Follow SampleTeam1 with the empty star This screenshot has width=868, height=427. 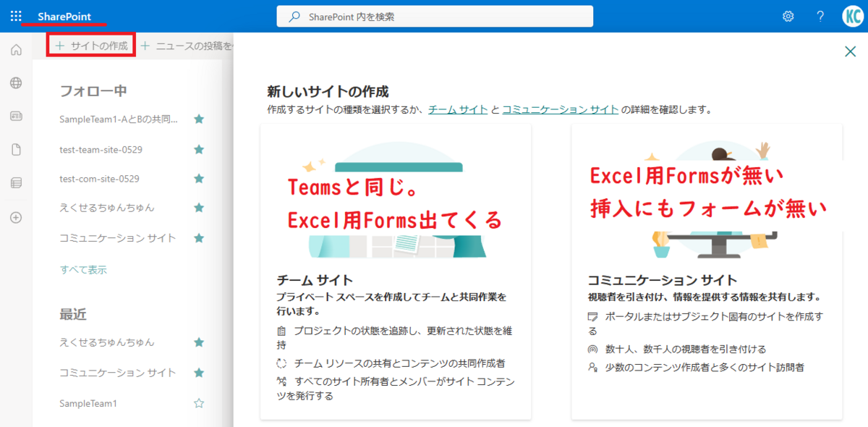[199, 403]
